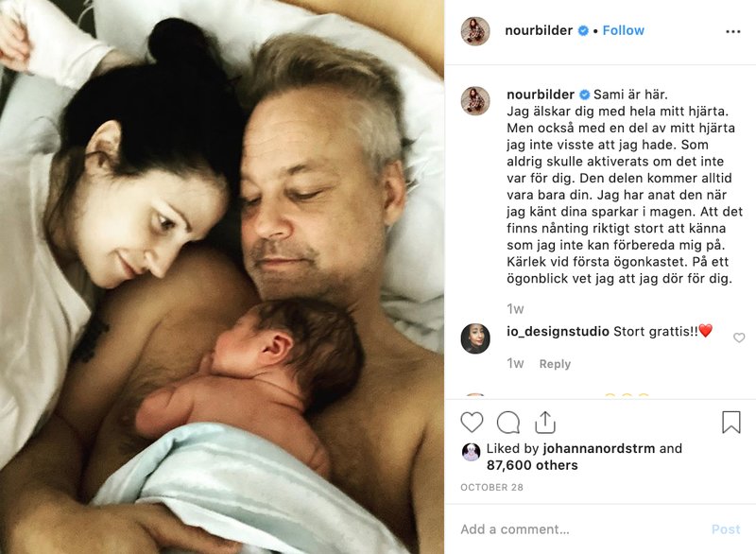Open johannanordstrm's profile from likes
The image size is (756, 554).
click(x=599, y=448)
